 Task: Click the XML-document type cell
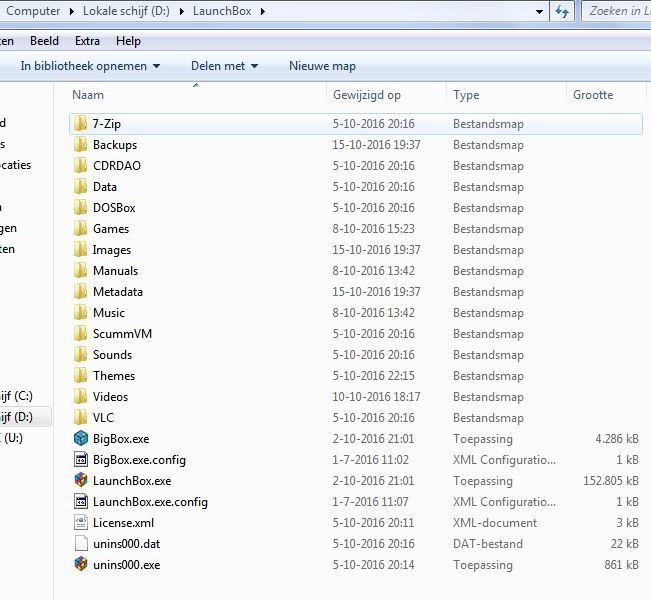495,523
